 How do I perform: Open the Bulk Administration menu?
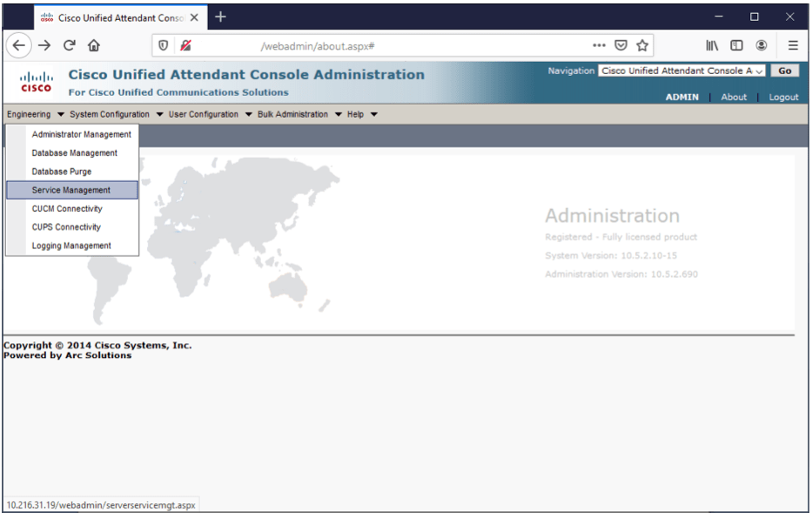(x=292, y=114)
